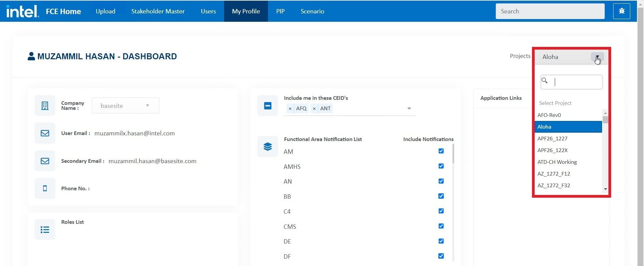Toggle the AMHS notification checkbox
The image size is (644, 266).
click(x=441, y=166)
